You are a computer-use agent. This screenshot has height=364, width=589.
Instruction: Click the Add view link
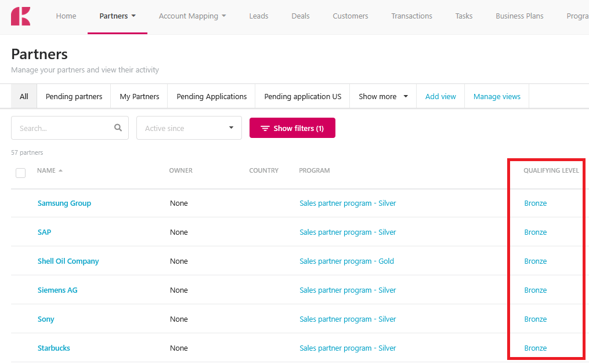pos(440,96)
